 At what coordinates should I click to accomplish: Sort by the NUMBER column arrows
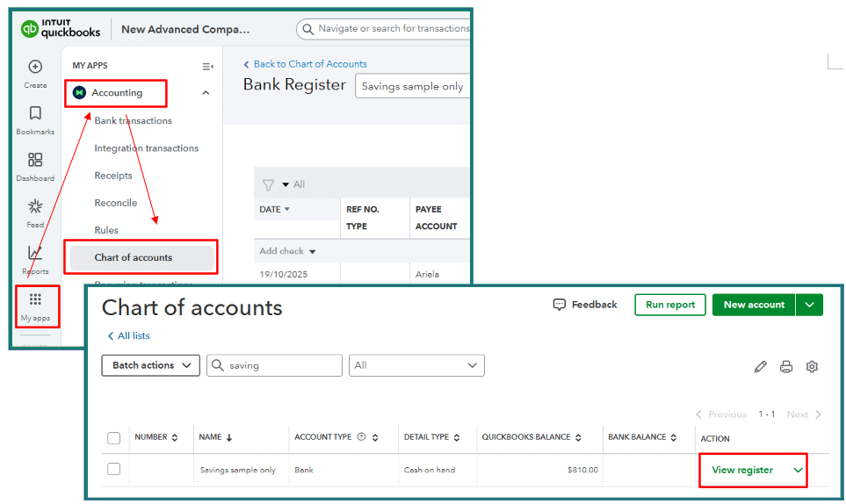(175, 437)
